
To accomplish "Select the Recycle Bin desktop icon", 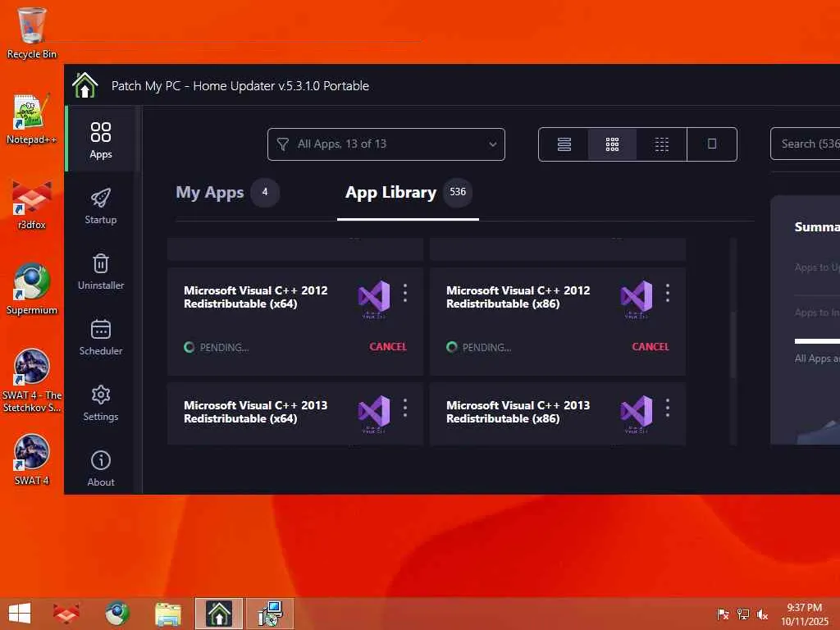I will point(32,33).
